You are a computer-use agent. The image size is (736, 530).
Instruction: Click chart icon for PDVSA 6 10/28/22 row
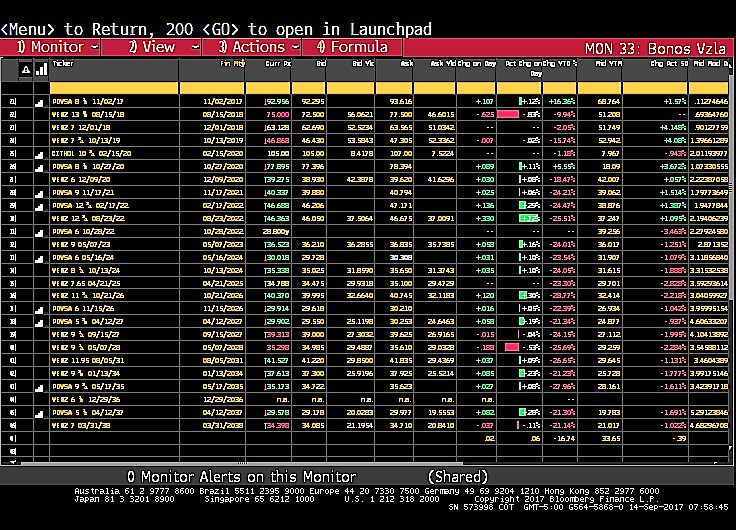pos(40,233)
